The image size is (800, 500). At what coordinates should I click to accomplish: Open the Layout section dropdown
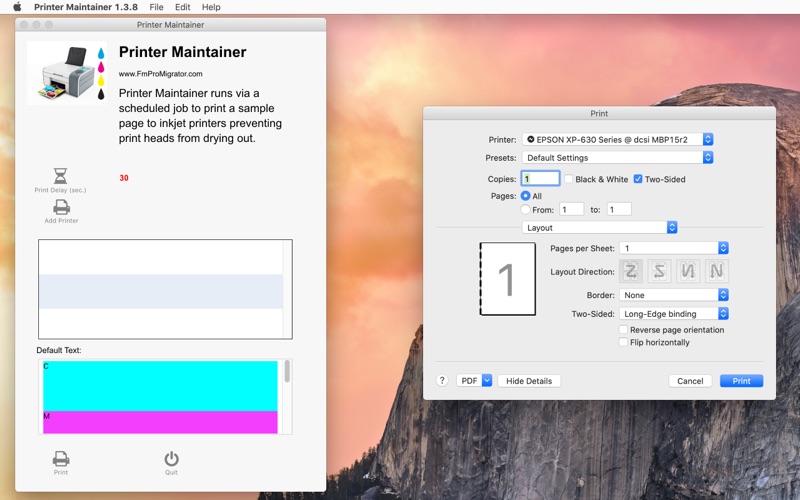[599, 228]
